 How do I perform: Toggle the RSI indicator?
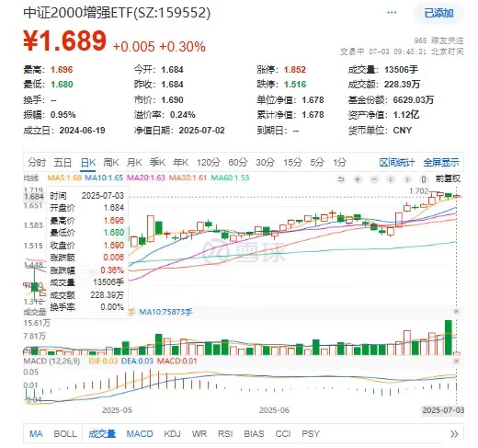coord(225,433)
